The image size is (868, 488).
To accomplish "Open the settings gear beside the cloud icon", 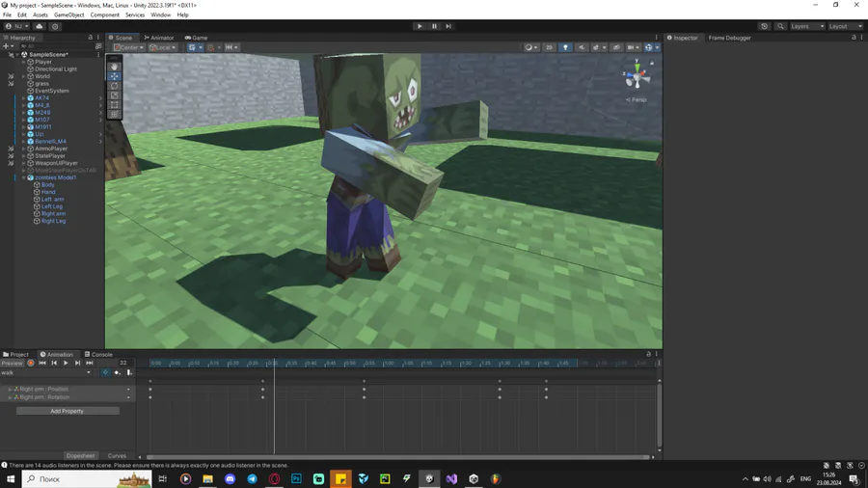I will 55,26.
